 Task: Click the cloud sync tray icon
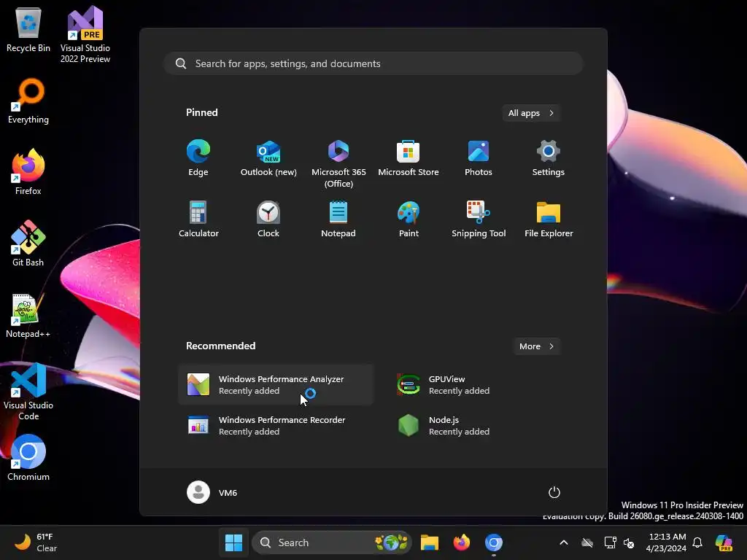pos(587,542)
